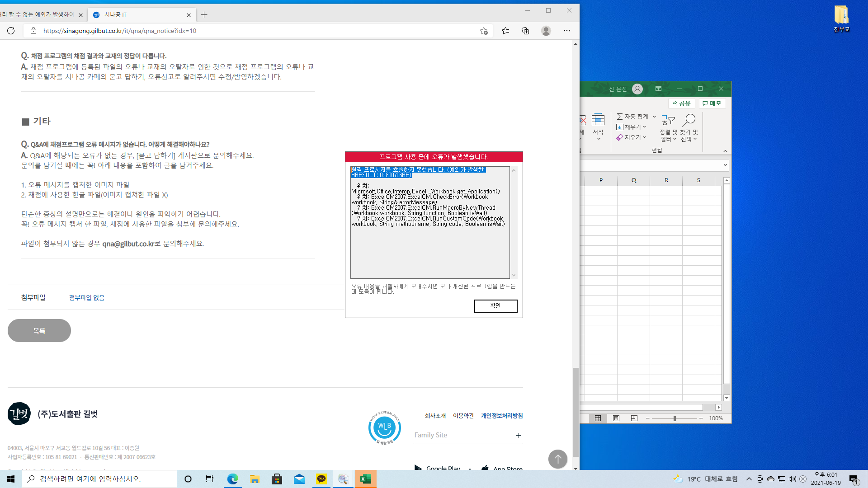Viewport: 868px width, 488px height.
Task: Open KakaoTalk from the taskbar
Action: 321,479
